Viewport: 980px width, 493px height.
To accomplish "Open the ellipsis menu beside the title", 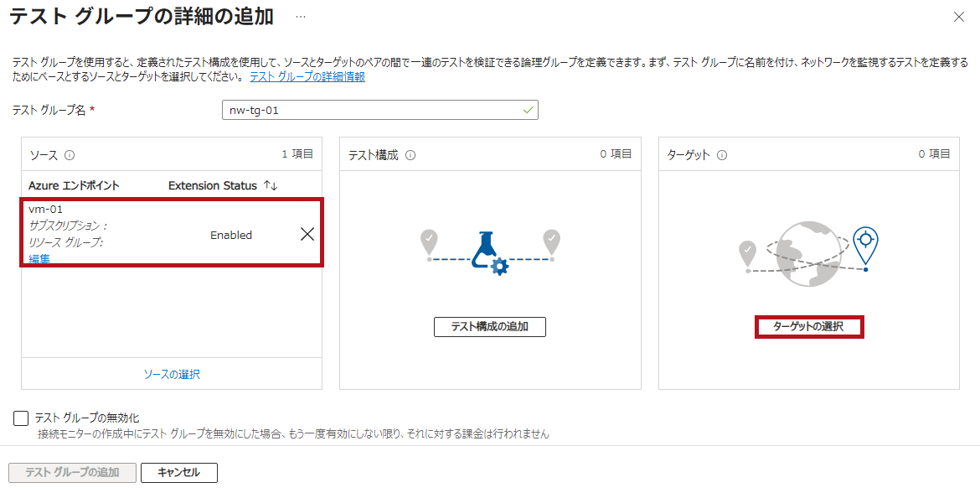I will 301,17.
